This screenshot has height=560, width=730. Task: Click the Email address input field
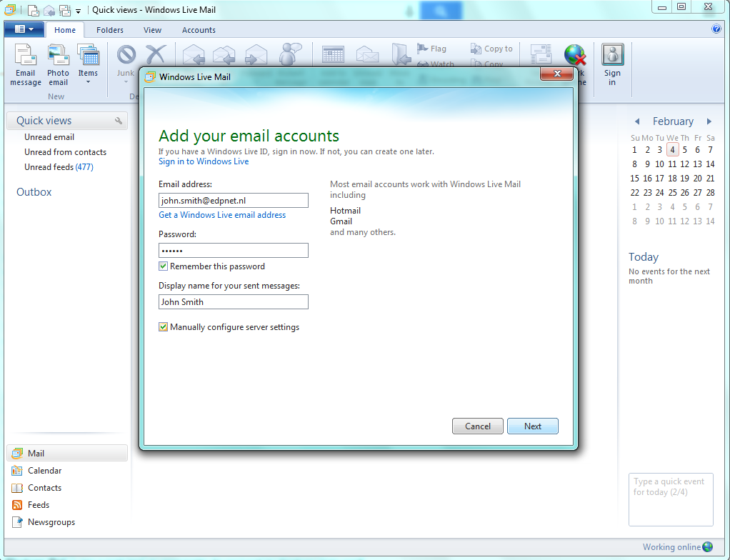[x=234, y=201]
